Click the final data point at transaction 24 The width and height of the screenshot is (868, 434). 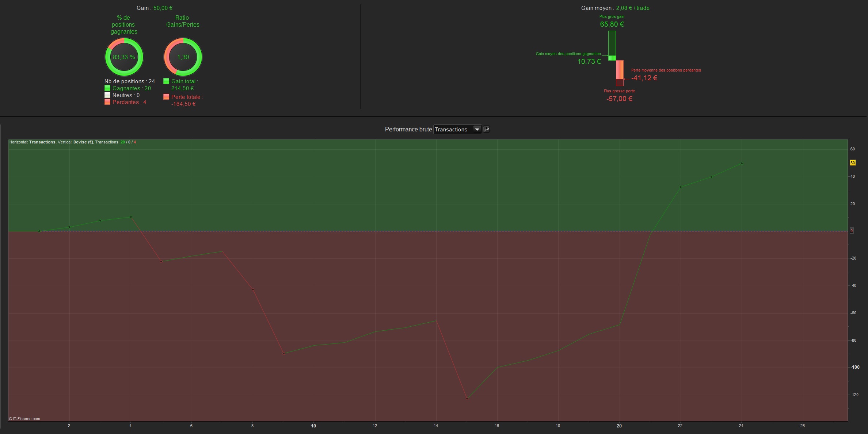(x=742, y=163)
